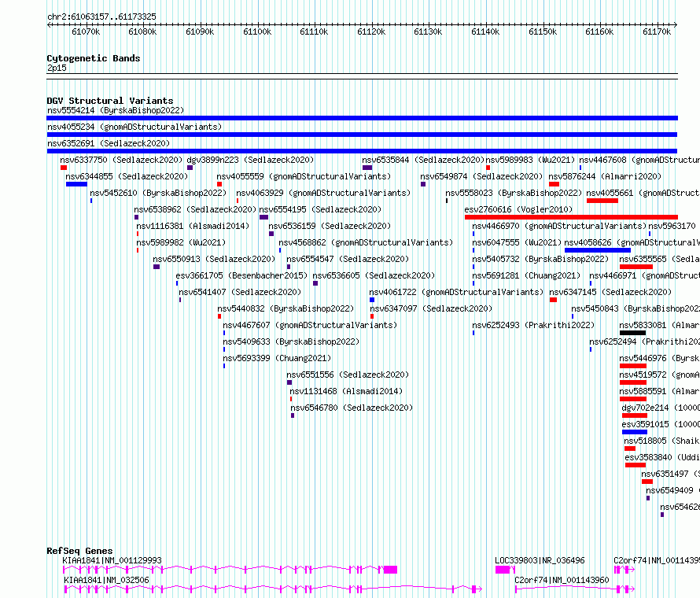Screen dimensions: 700x598
Task: Select nsv6550913 (Sedlazeck2020) label
Action: tap(214, 259)
